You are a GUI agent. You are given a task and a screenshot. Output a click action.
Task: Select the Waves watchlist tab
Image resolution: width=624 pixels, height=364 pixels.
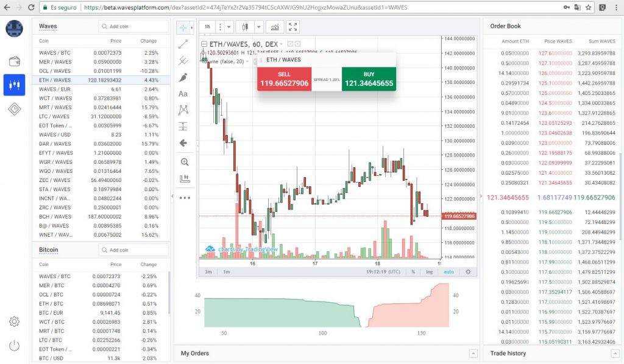point(48,26)
